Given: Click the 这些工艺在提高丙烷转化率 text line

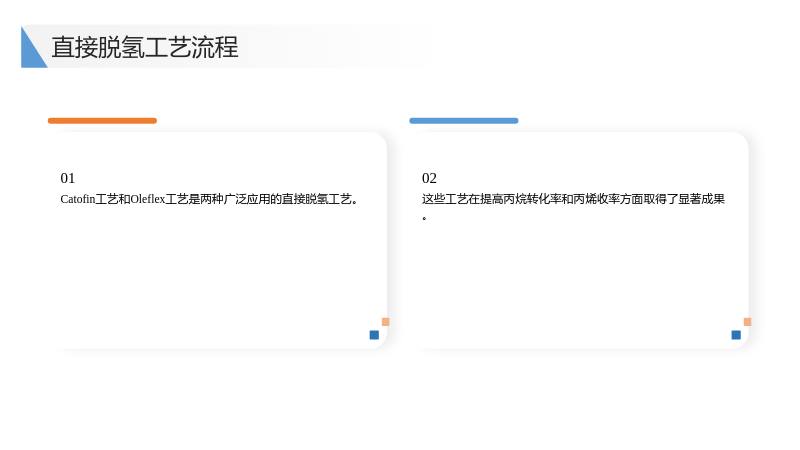Looking at the screenshot, I should pos(573,199).
